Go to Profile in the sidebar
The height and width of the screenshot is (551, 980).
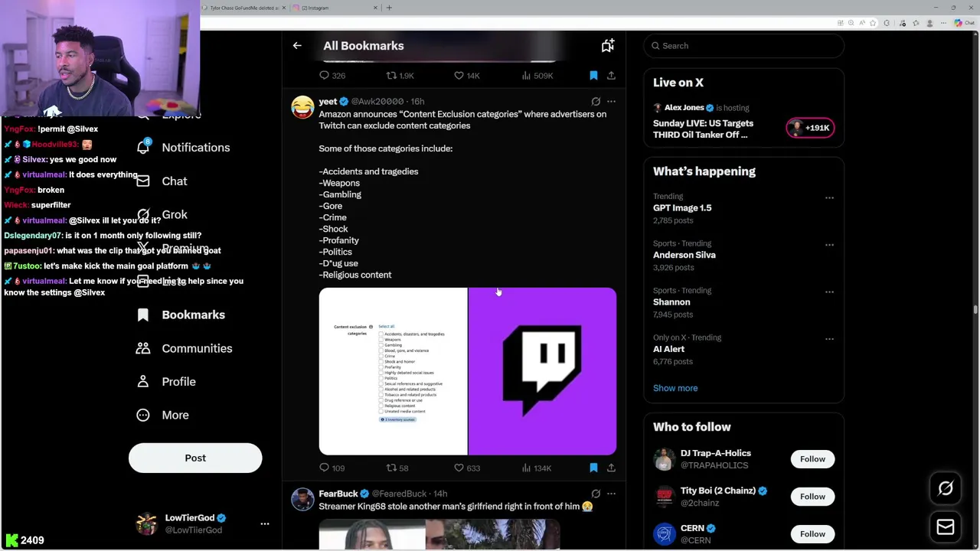click(167, 382)
